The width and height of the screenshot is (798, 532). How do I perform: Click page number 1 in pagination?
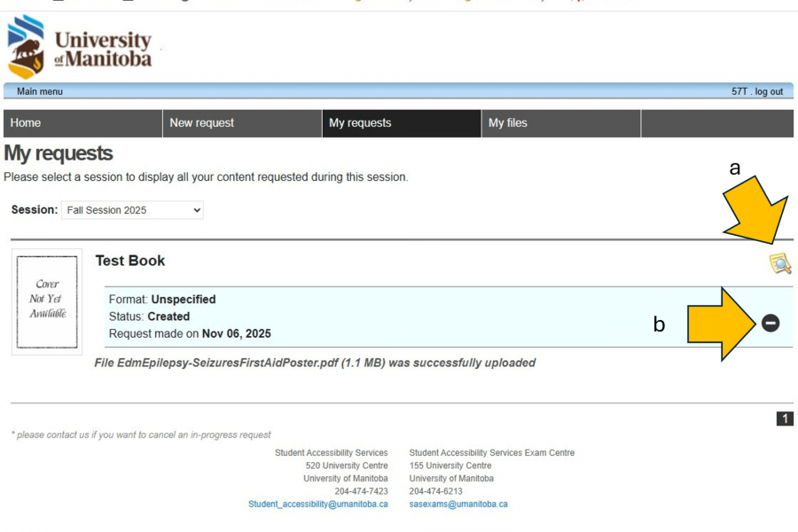(x=785, y=419)
